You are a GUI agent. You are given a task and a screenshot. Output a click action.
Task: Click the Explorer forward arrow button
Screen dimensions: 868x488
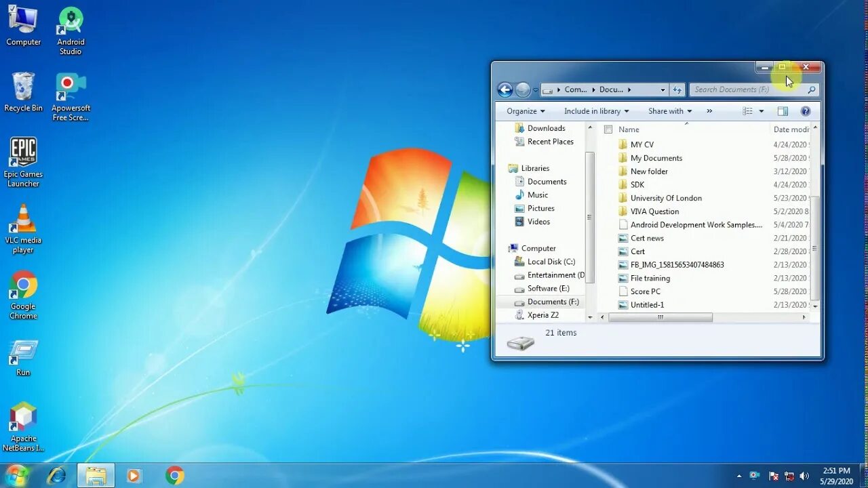click(x=523, y=89)
